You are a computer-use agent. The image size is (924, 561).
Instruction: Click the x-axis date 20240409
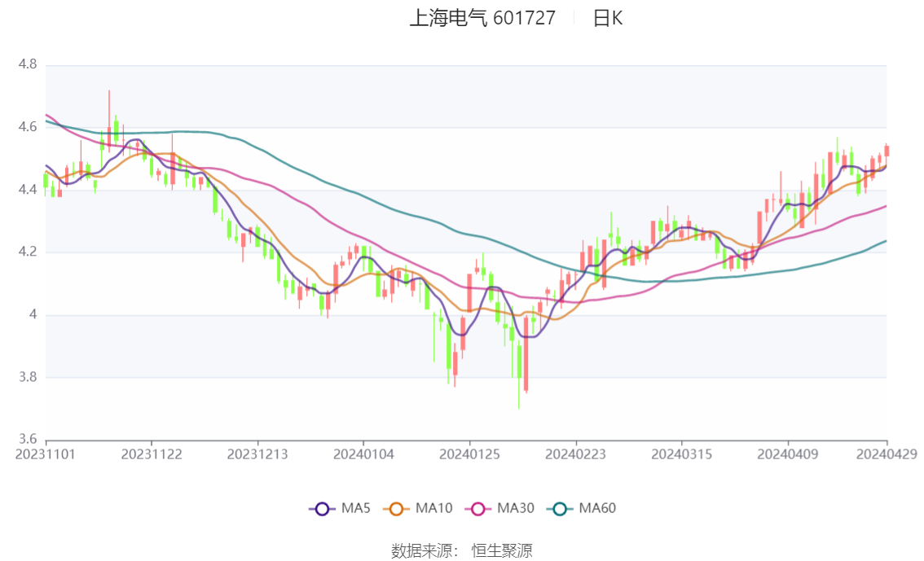[x=788, y=454]
